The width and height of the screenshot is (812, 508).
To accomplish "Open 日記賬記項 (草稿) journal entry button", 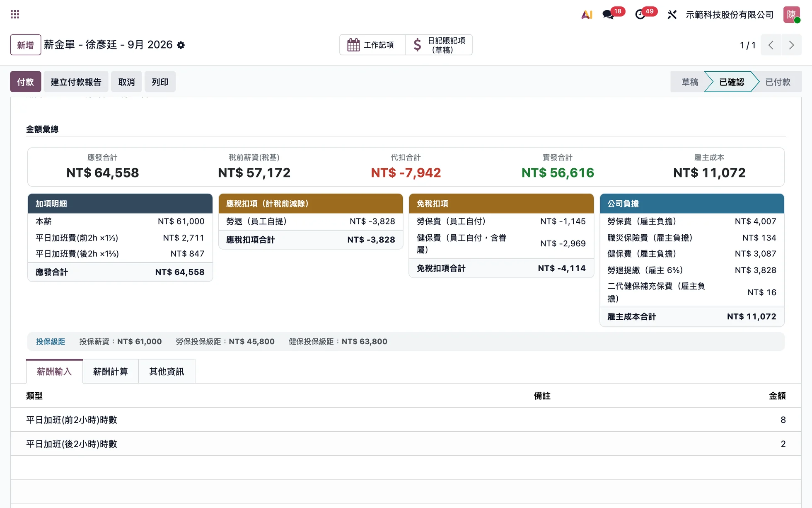I will (439, 45).
